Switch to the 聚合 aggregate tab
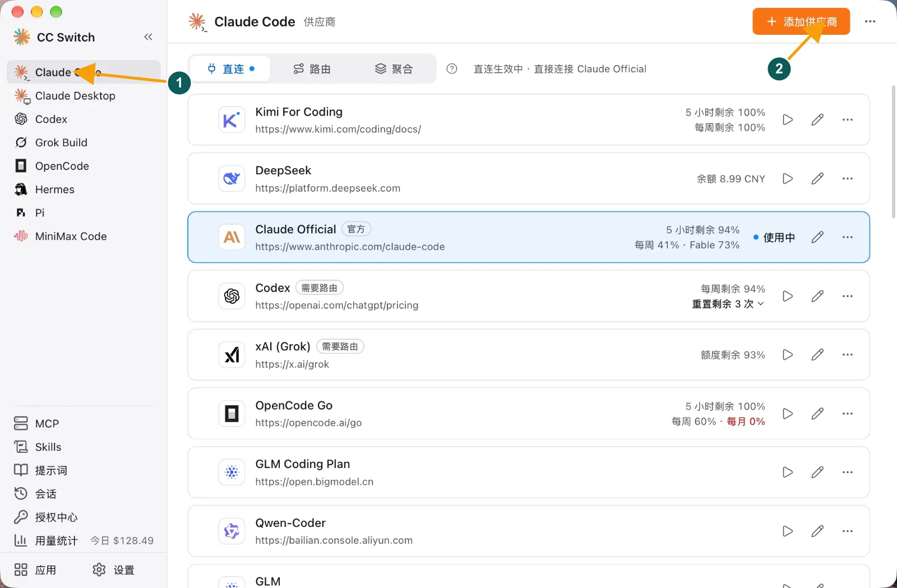Image resolution: width=897 pixels, height=588 pixels. tap(394, 69)
